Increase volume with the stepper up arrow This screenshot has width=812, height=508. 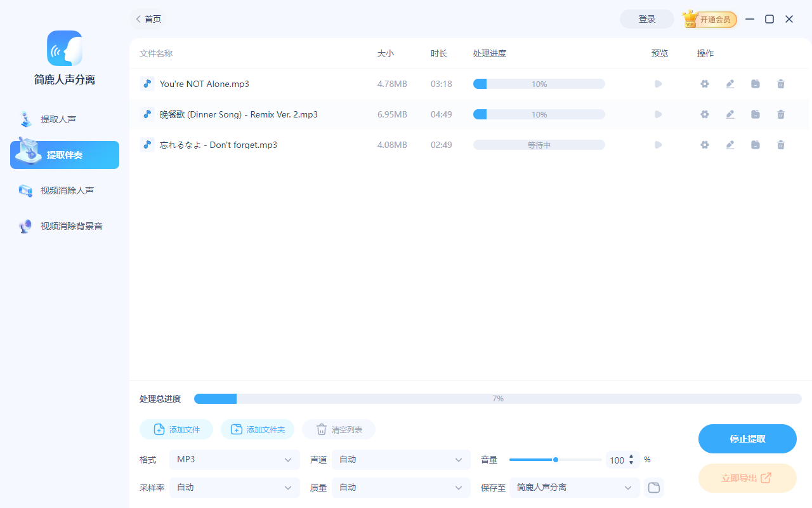tap(631, 457)
